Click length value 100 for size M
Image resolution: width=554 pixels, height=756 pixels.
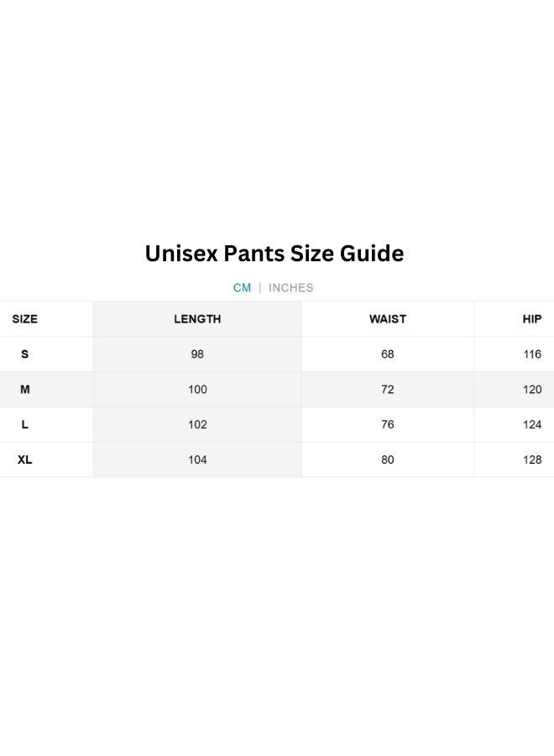pos(197,390)
